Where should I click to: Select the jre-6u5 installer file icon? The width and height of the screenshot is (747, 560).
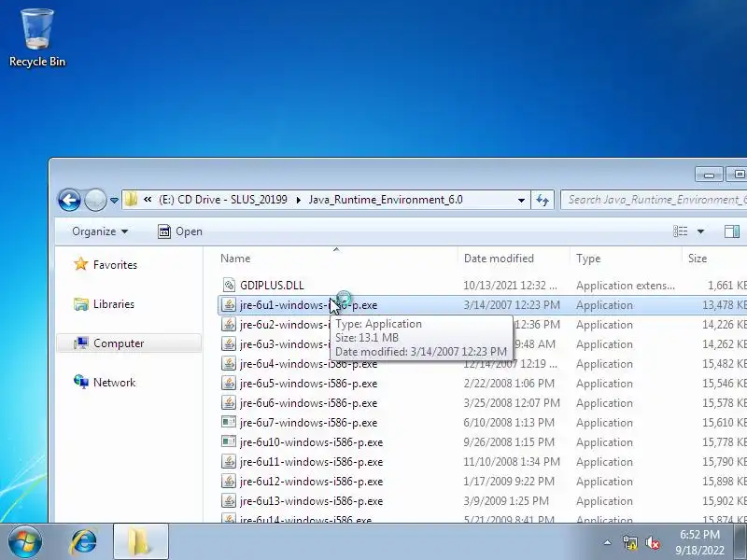click(229, 384)
